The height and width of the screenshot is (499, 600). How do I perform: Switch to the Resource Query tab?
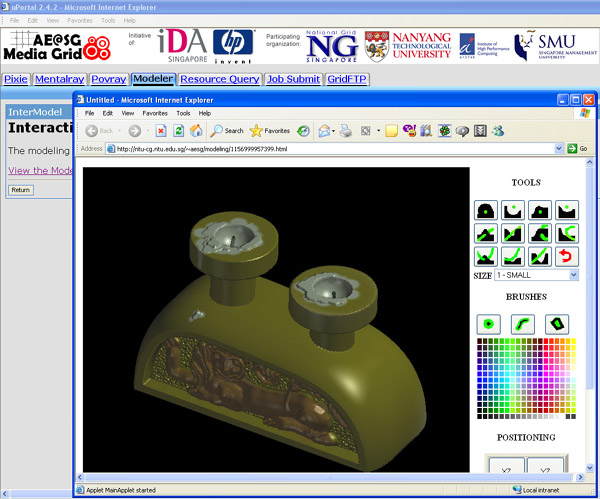pos(220,79)
